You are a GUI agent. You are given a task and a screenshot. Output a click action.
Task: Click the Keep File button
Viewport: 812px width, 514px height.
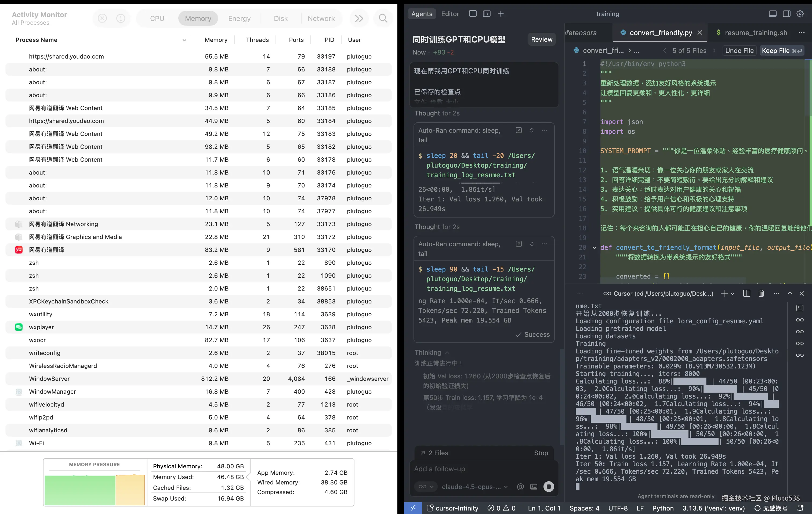(781, 50)
